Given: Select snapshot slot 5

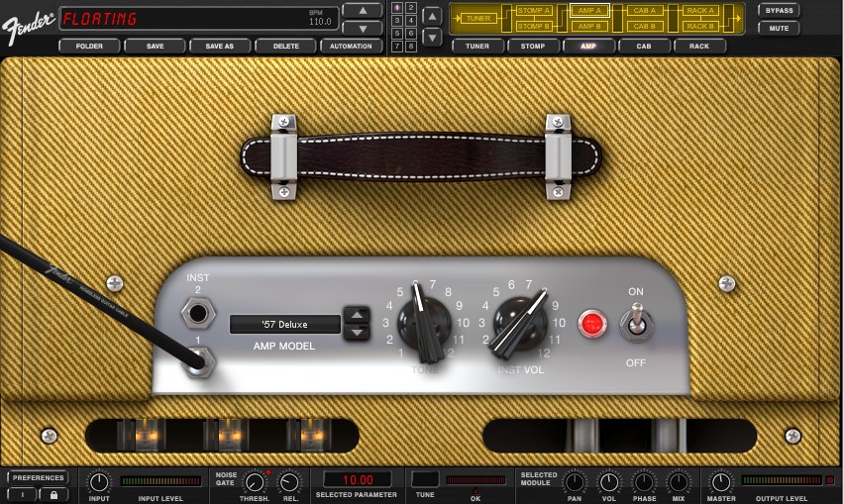Looking at the screenshot, I should click(x=397, y=34).
